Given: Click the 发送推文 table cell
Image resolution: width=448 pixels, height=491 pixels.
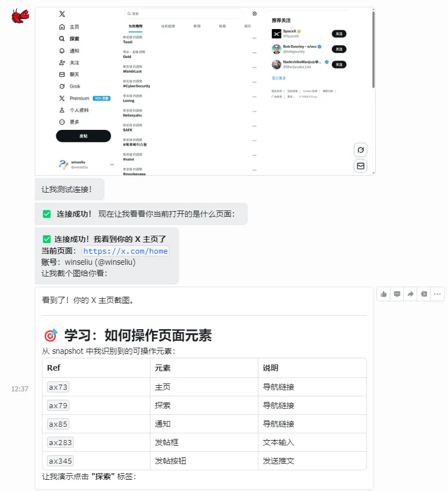Looking at the screenshot, I should (312, 461).
